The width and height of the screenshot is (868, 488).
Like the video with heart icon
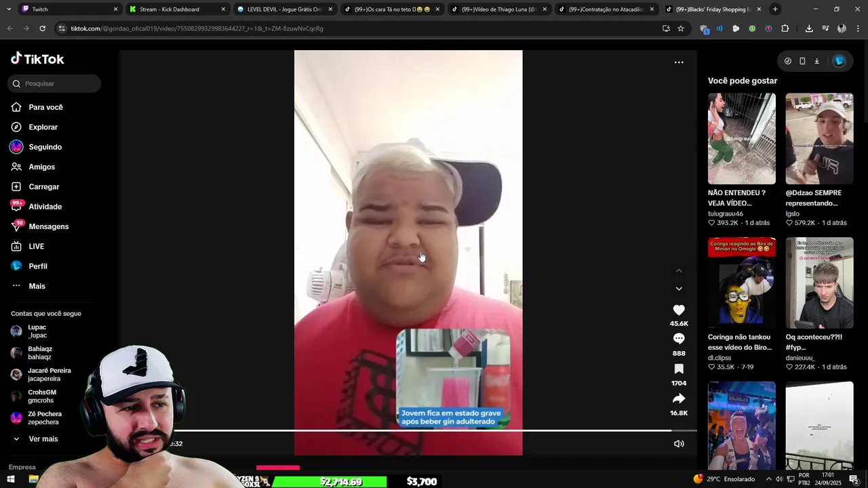pos(679,310)
